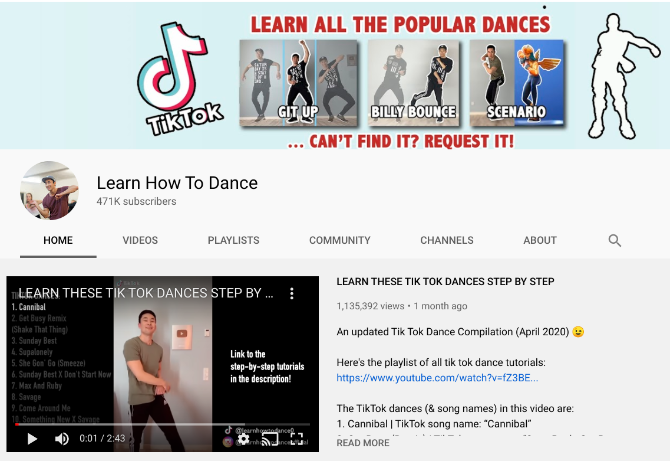Screen dimensions: 670x461
Task: Click the Learn How To Dance channel avatar
Action: pyautogui.click(x=49, y=190)
